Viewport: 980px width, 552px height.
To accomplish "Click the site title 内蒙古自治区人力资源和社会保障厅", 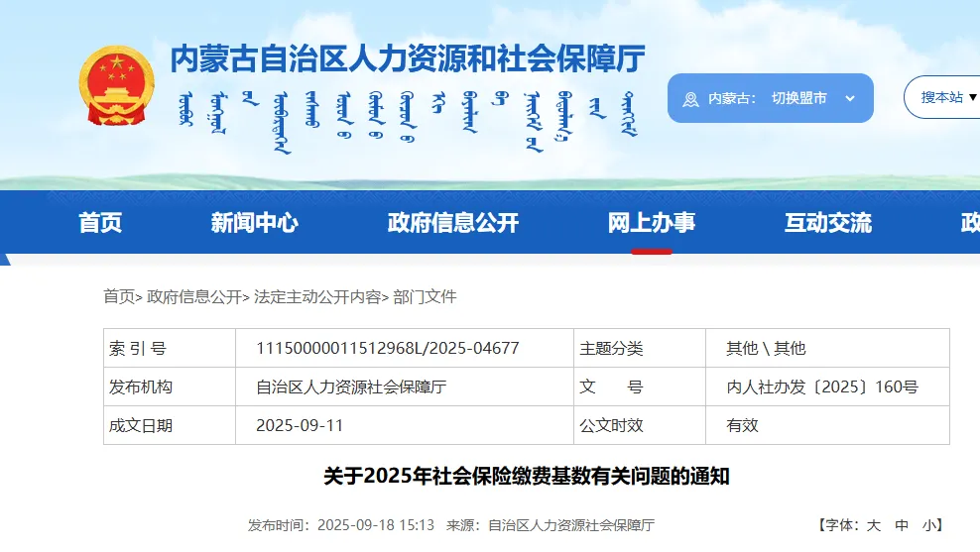I will pos(408,59).
